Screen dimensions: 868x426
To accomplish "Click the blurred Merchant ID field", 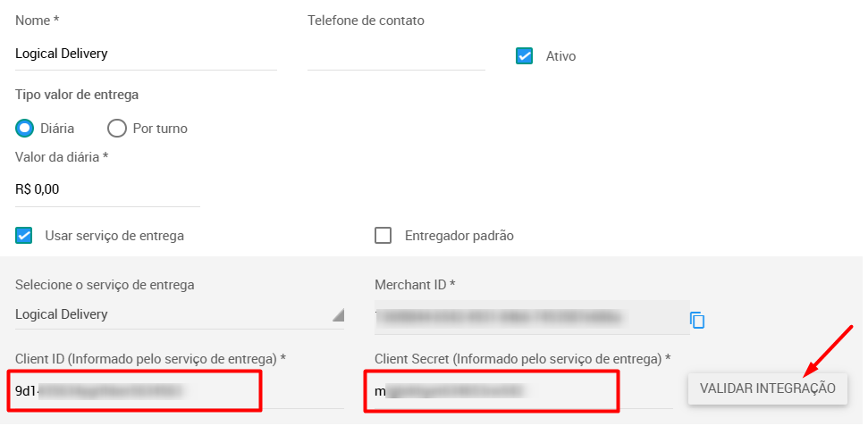I will coord(532,318).
